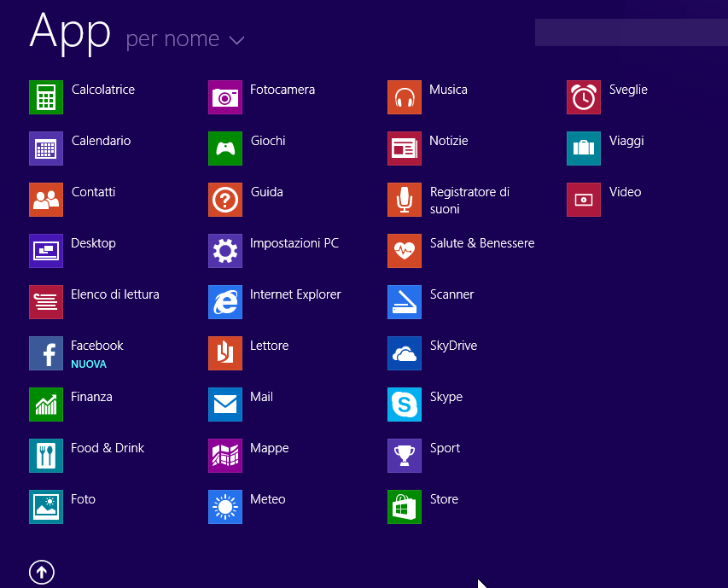The width and height of the screenshot is (728, 588).
Task: Launch the Facebook app icon
Action: [46, 353]
